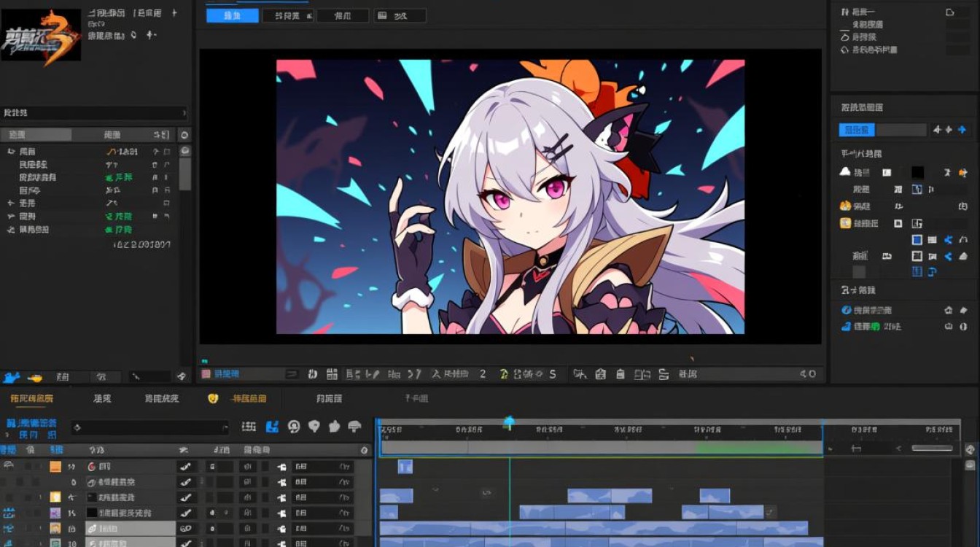Click the S icon in the preview toolbar
Image resolution: width=980 pixels, height=547 pixels.
[553, 374]
